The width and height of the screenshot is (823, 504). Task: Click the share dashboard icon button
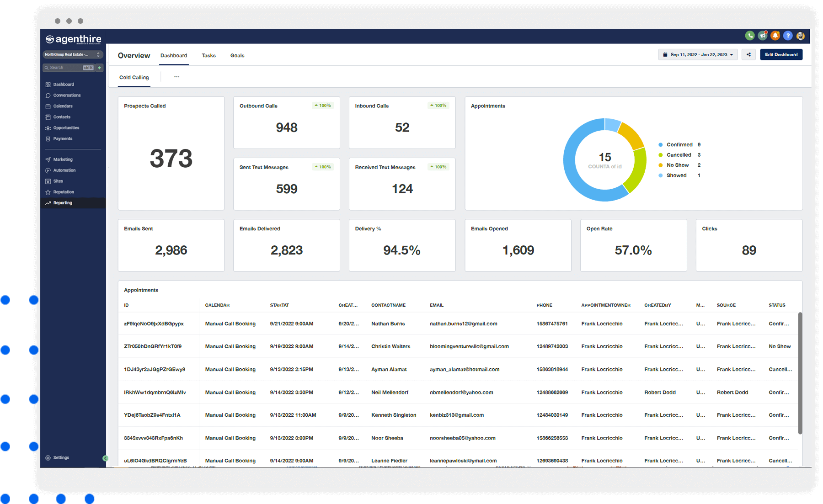(748, 55)
